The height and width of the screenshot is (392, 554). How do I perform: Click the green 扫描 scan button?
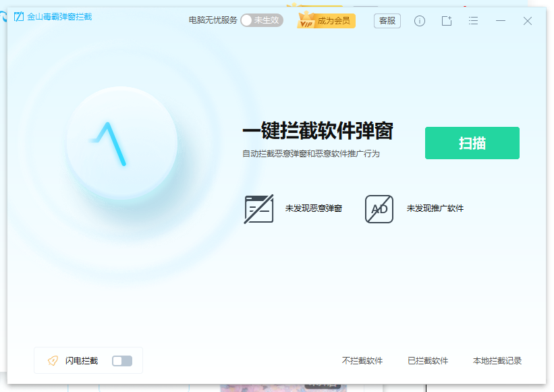point(472,143)
